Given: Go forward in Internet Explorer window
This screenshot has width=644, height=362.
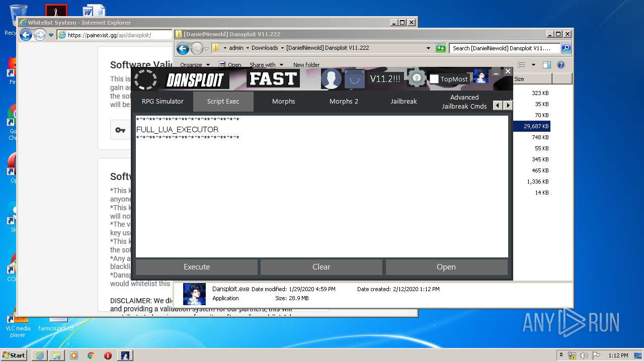Looking at the screenshot, I should (x=40, y=35).
